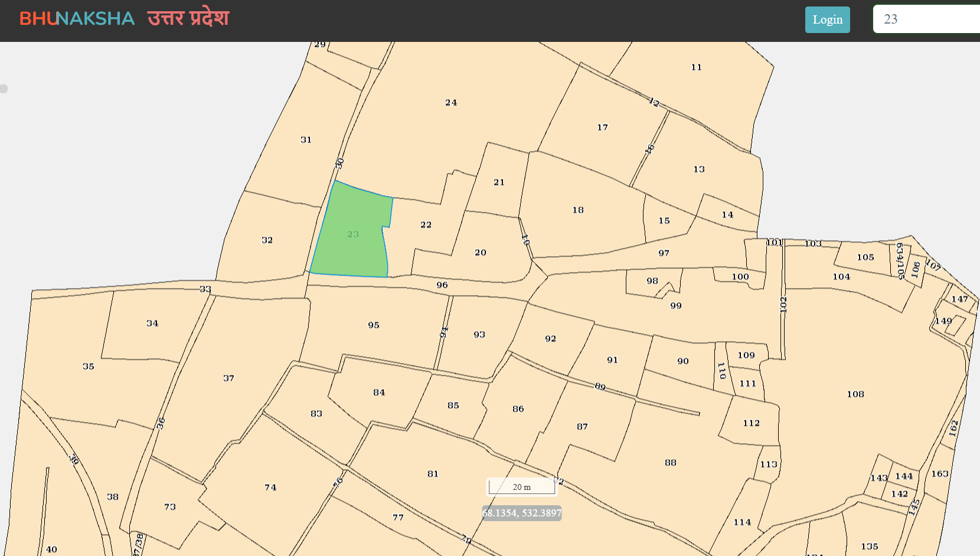
Task: Click the plot number search field
Action: pos(927,19)
